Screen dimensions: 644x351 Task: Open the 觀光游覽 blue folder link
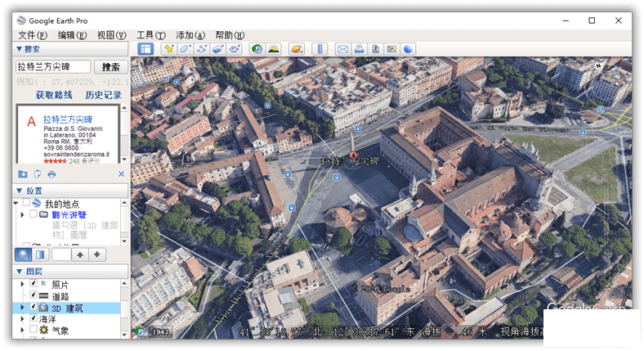[69, 214]
